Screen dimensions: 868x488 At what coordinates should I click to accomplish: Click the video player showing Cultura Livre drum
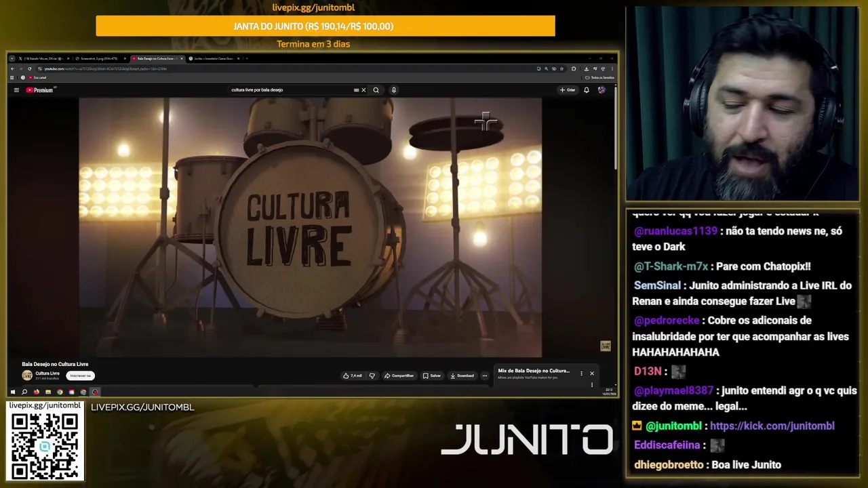[311, 227]
